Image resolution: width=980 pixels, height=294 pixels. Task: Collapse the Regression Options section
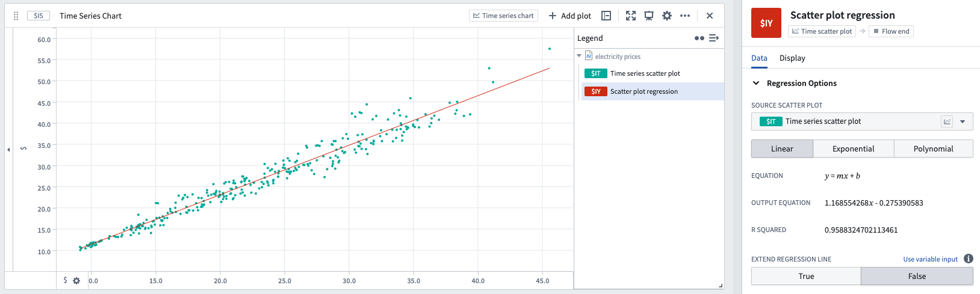point(756,83)
